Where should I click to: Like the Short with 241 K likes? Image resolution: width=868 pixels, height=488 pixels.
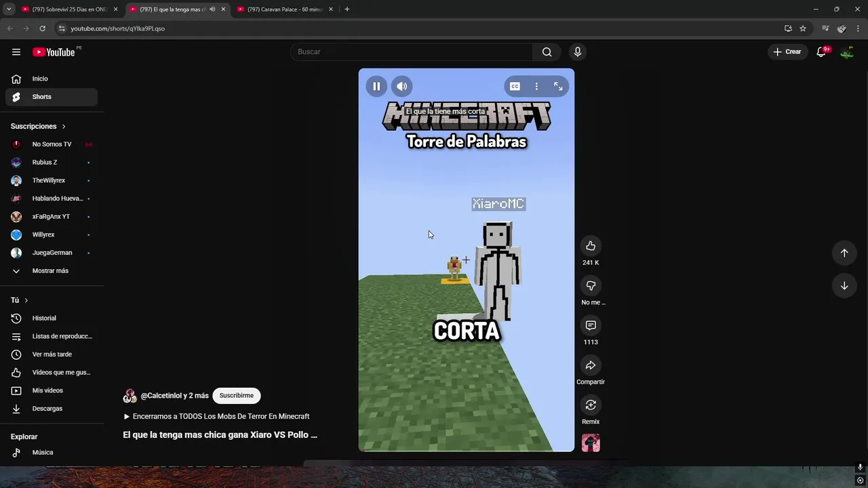pos(591,245)
